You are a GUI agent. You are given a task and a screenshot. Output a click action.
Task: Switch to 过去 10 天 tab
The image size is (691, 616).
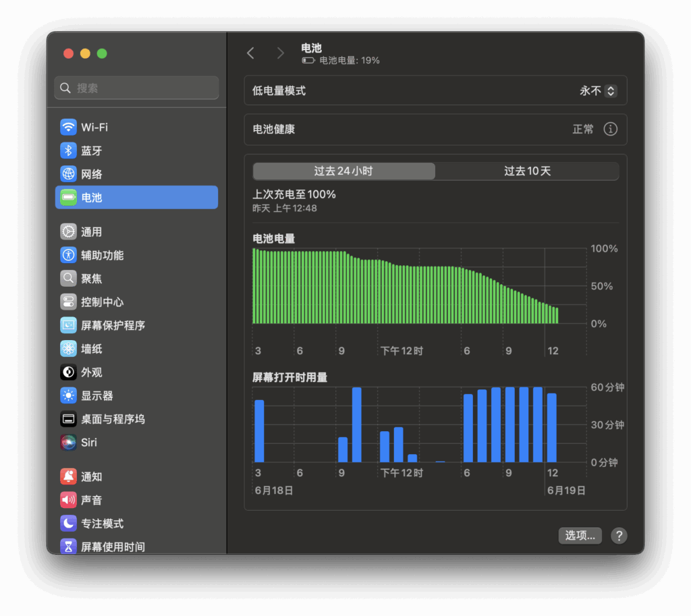(x=527, y=171)
